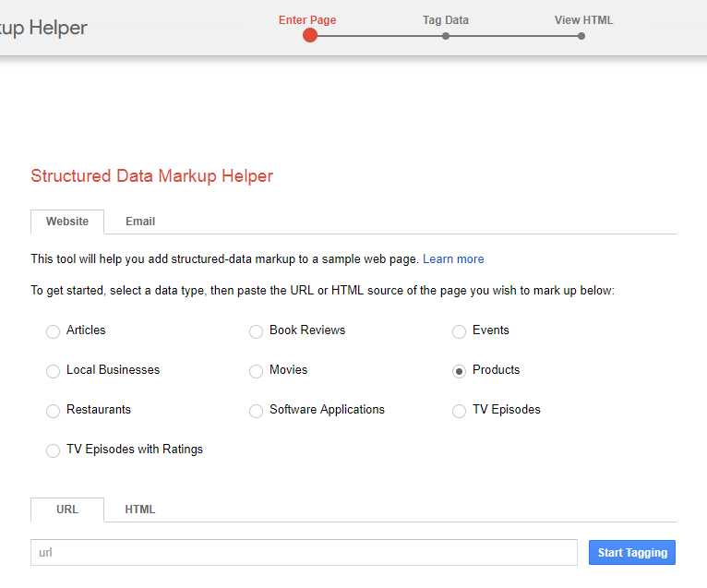Image resolution: width=707 pixels, height=588 pixels.
Task: Focus the url text field
Action: coord(304,553)
